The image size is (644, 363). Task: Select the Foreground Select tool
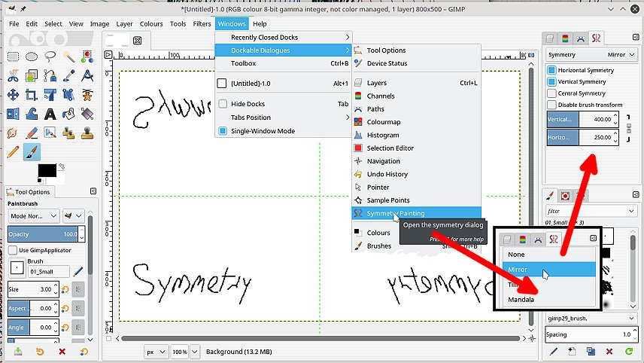click(32, 75)
